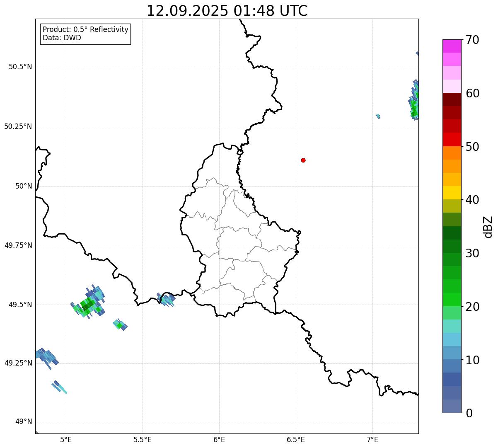Pick the dark maroon swatch just below 60 dBZ
Image resolution: width=498 pixels, height=448 pixels.
coord(452,99)
